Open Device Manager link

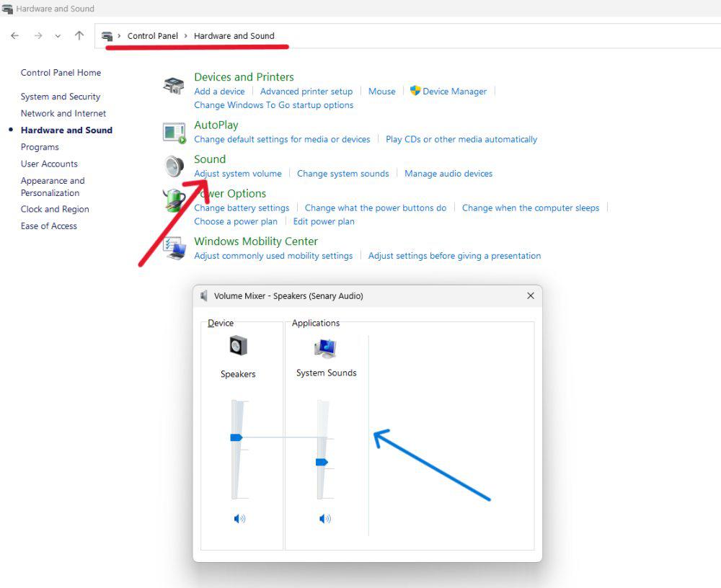[454, 92]
